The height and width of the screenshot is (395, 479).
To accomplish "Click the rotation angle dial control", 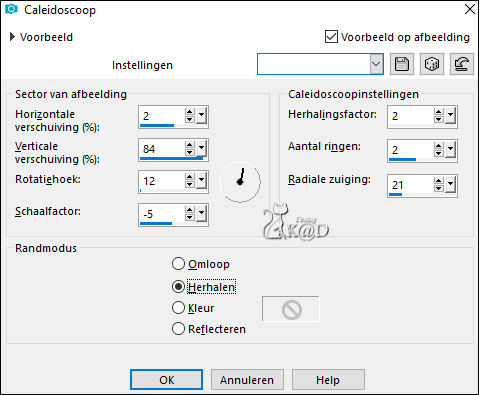I will (x=240, y=182).
